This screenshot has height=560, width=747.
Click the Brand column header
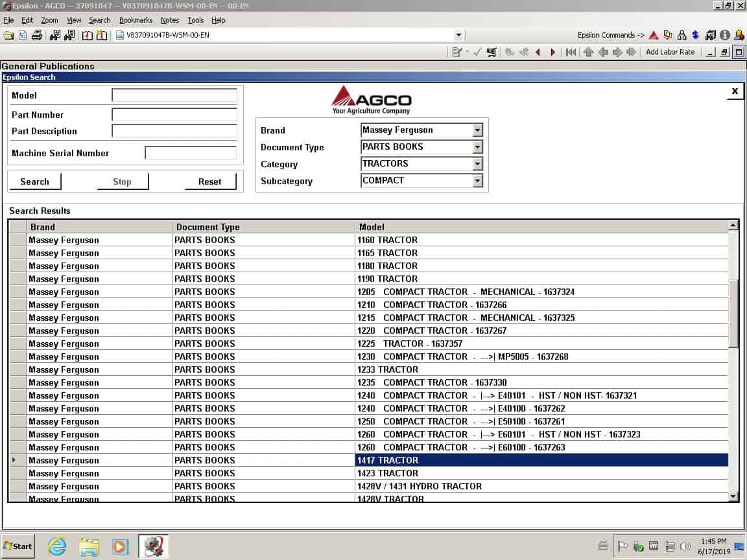point(99,227)
